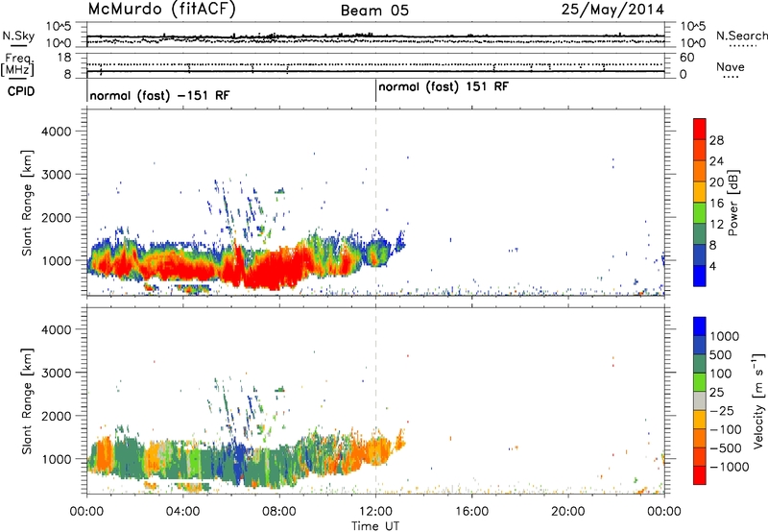Click the 28 label on the power colorbar
The image size is (768, 532).
coord(716,140)
